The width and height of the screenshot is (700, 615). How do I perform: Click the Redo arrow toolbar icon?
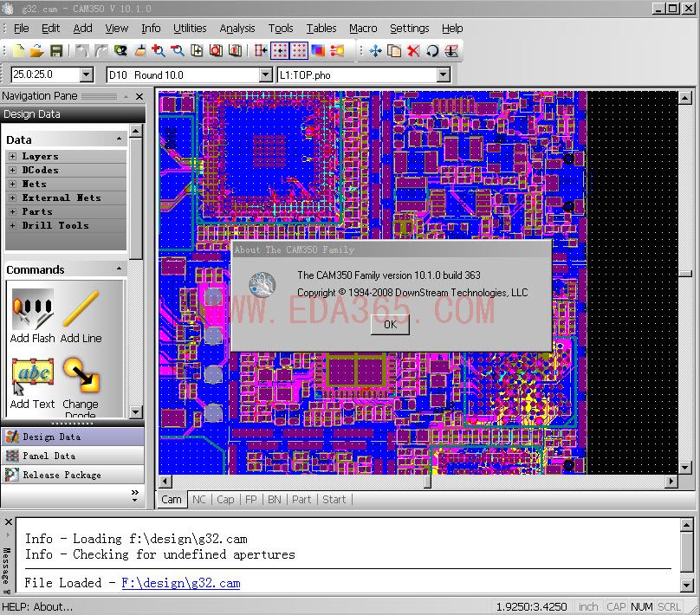coord(100,50)
